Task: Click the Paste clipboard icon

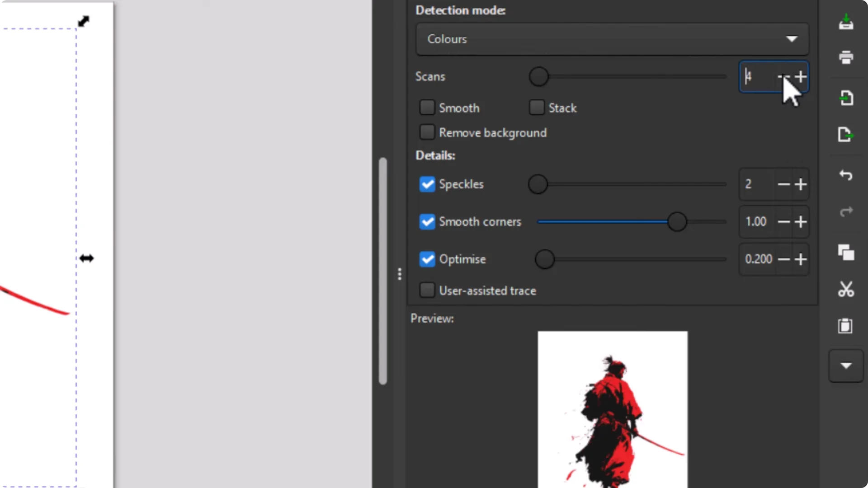Action: click(x=846, y=326)
